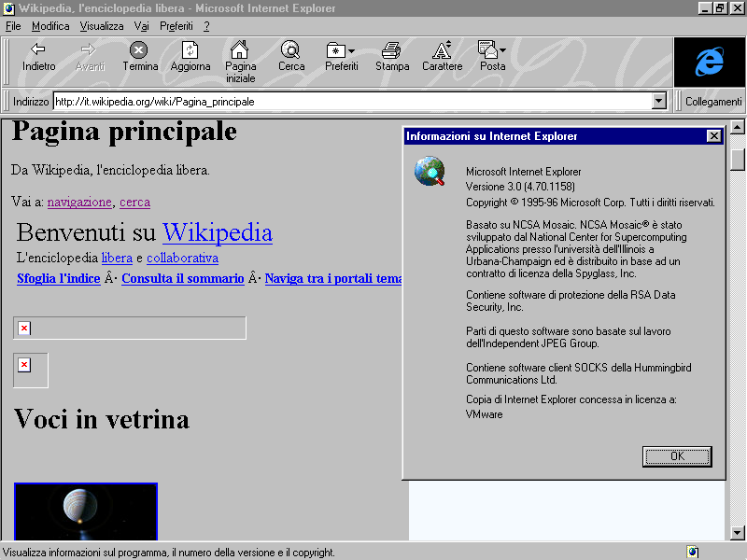Click the status bar zone icon

pyautogui.click(x=693, y=552)
